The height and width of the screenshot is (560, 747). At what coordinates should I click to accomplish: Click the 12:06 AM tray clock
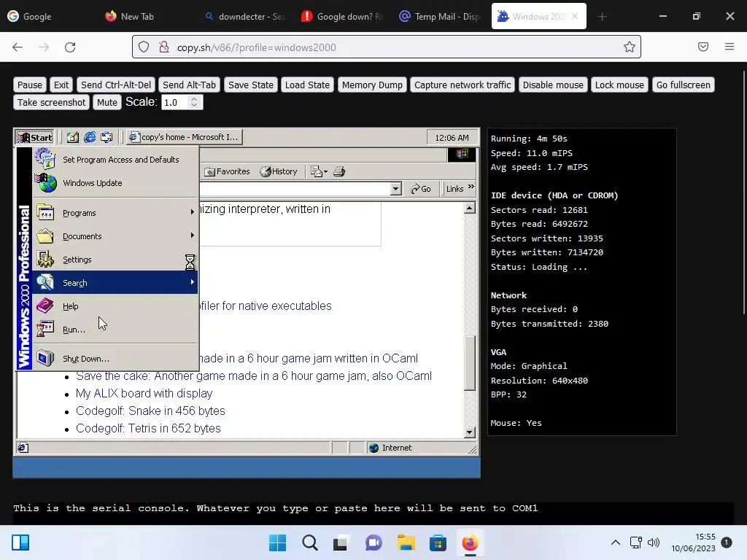pos(452,138)
